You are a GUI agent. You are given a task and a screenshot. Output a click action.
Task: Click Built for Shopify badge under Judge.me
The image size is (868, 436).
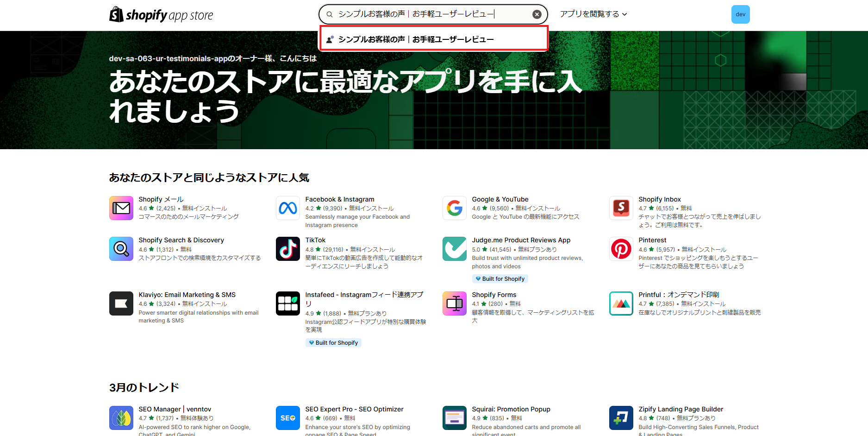[x=500, y=279]
